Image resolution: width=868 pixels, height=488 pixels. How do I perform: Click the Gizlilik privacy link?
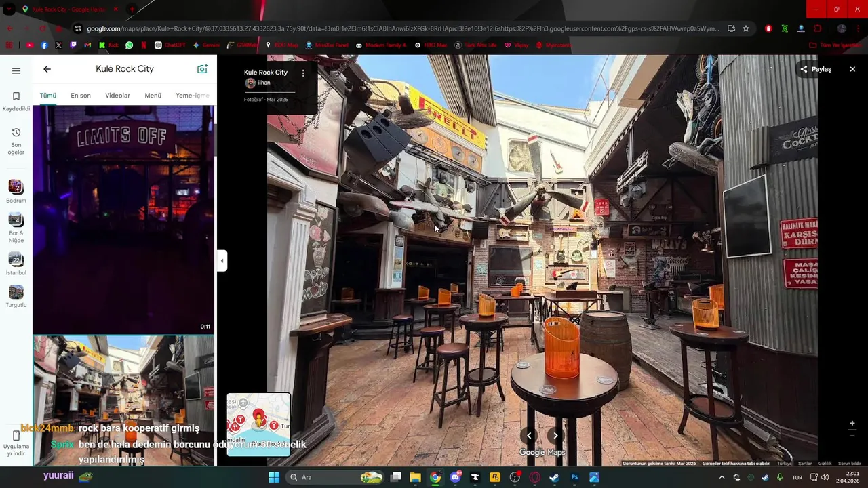coord(825,464)
